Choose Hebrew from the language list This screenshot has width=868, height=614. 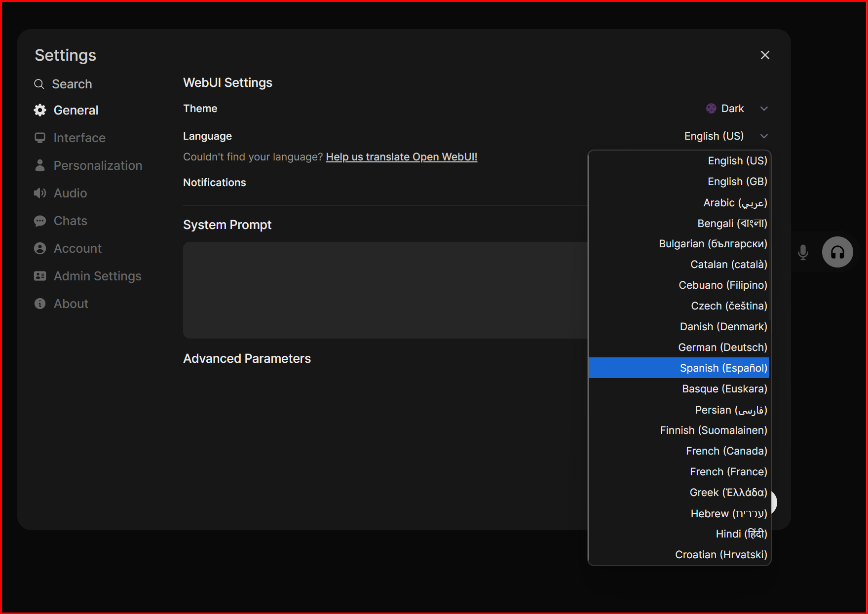coord(679,513)
